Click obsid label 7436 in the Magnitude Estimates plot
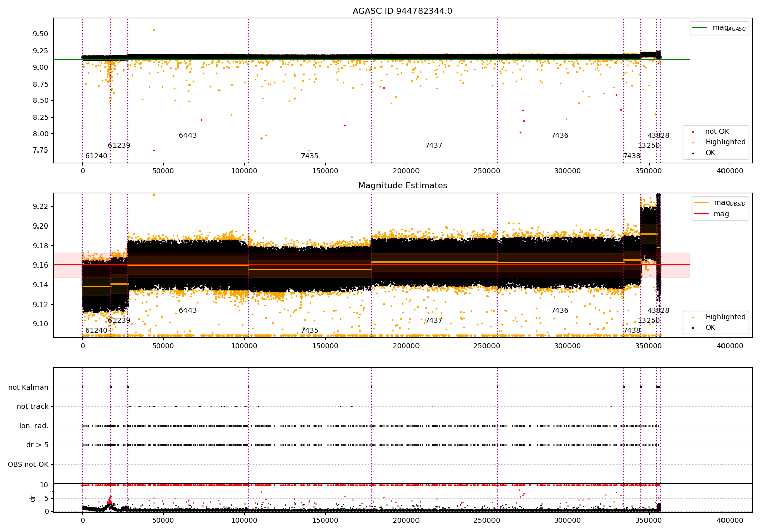The image size is (760, 532). (560, 311)
